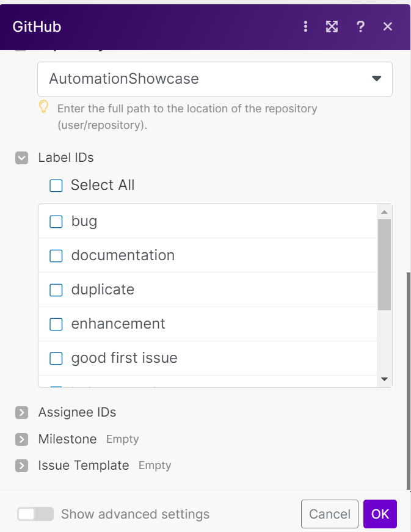The image size is (411, 532).
Task: Tick the documentation label checkbox
Action: click(56, 256)
